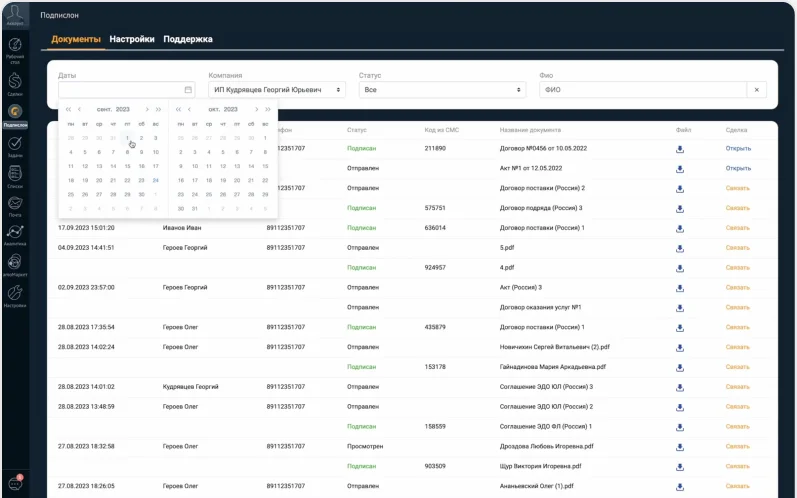797x498 pixels.
Task: Download file for Договор поставки (Россия) 2
Action: 680,189
